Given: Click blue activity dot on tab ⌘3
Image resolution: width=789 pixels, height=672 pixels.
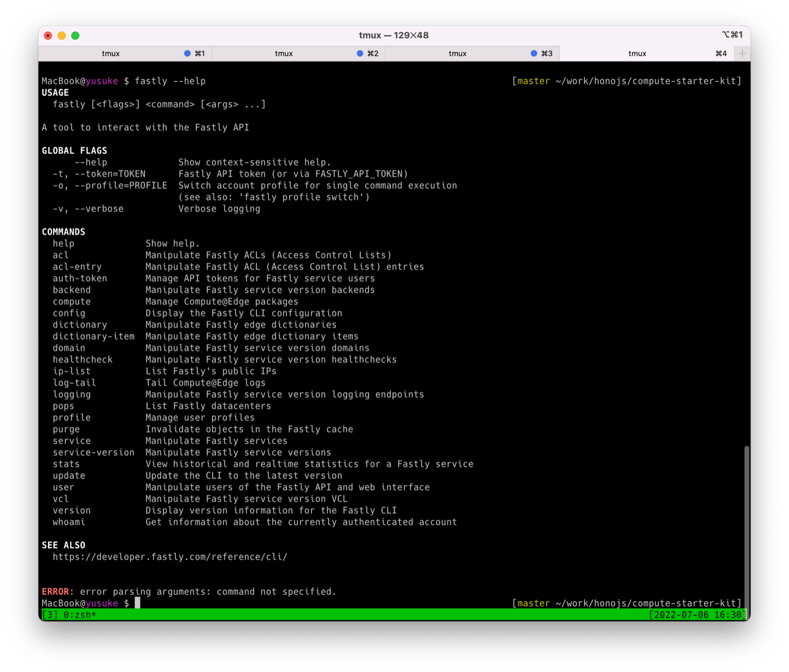Looking at the screenshot, I should point(534,54).
